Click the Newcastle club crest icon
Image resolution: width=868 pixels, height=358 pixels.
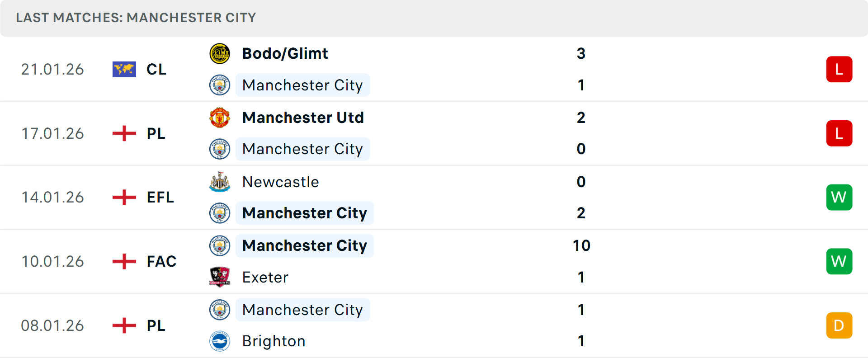[220, 182]
